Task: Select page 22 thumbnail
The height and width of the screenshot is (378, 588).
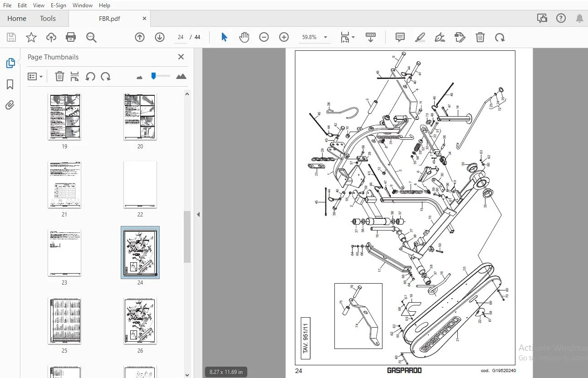Action: click(140, 185)
